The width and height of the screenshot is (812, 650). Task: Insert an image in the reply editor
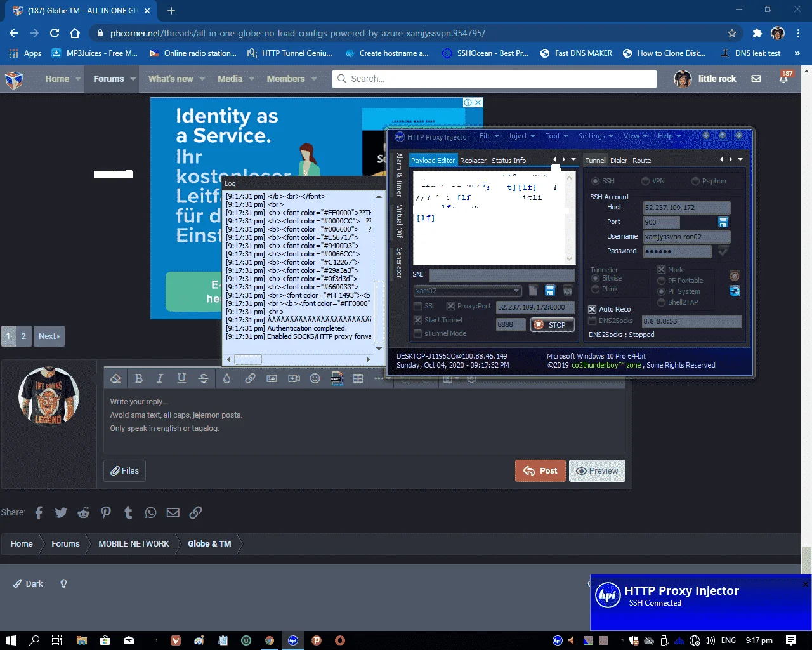coord(272,378)
